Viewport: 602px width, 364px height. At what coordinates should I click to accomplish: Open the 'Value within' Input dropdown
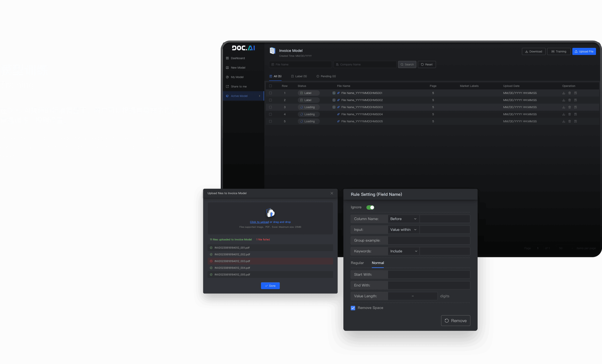[x=403, y=230]
